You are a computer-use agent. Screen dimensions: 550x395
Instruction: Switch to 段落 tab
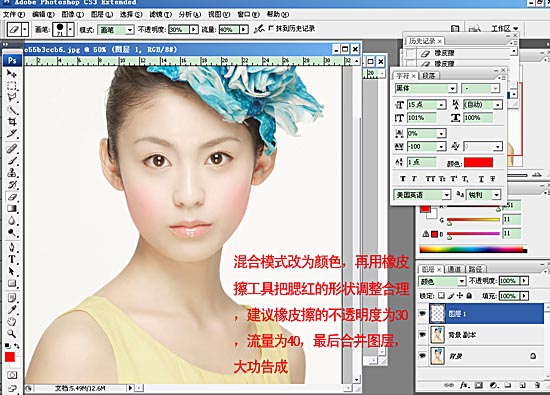point(429,75)
